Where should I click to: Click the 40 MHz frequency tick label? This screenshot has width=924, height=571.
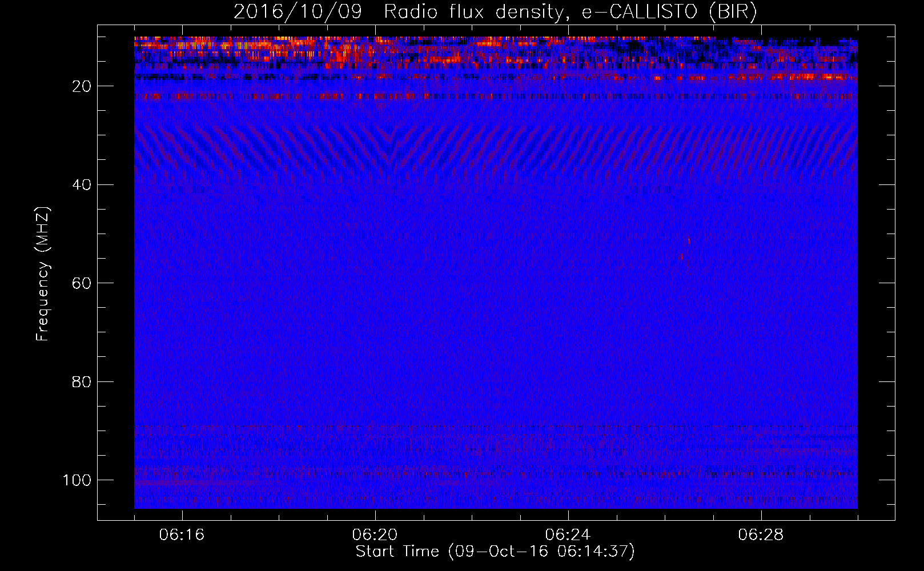82,185
